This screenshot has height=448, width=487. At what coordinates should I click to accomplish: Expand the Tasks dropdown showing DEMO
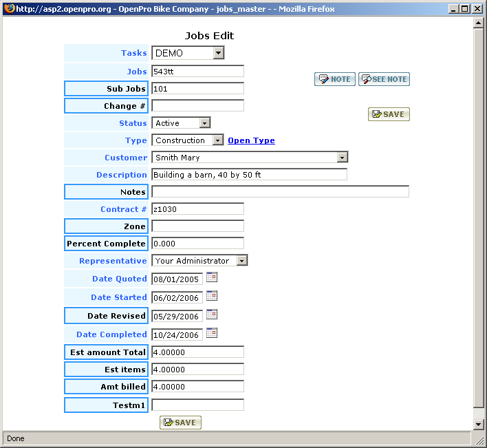[x=218, y=53]
